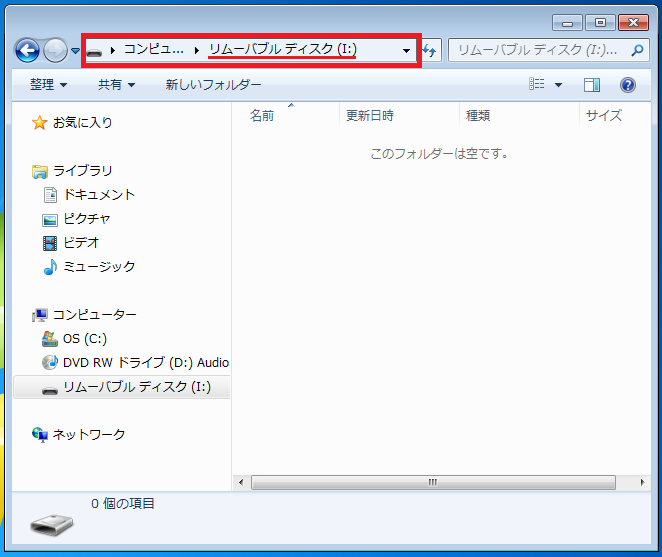
Task: Open the view options dropdown arrow
Action: (x=558, y=85)
